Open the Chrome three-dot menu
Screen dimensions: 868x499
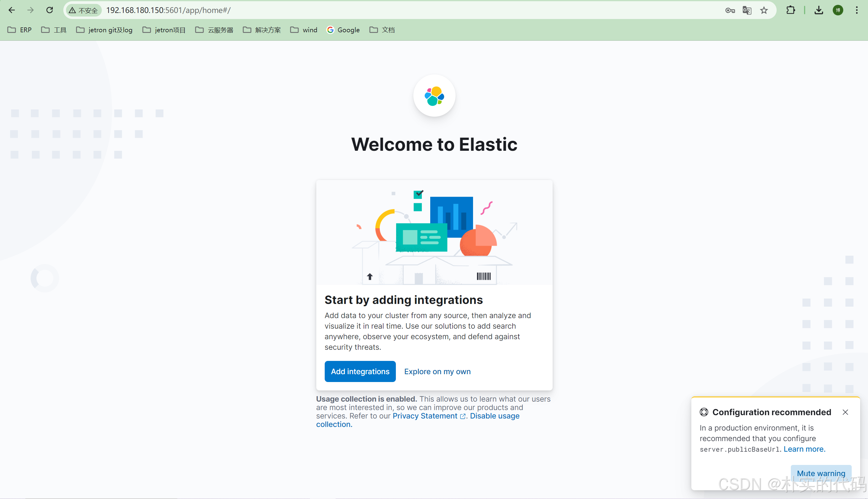click(857, 10)
